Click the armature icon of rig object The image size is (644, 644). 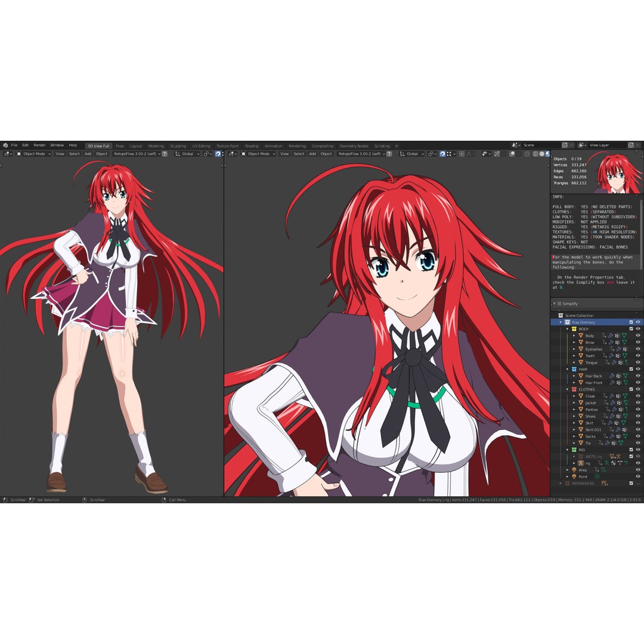pos(581,463)
